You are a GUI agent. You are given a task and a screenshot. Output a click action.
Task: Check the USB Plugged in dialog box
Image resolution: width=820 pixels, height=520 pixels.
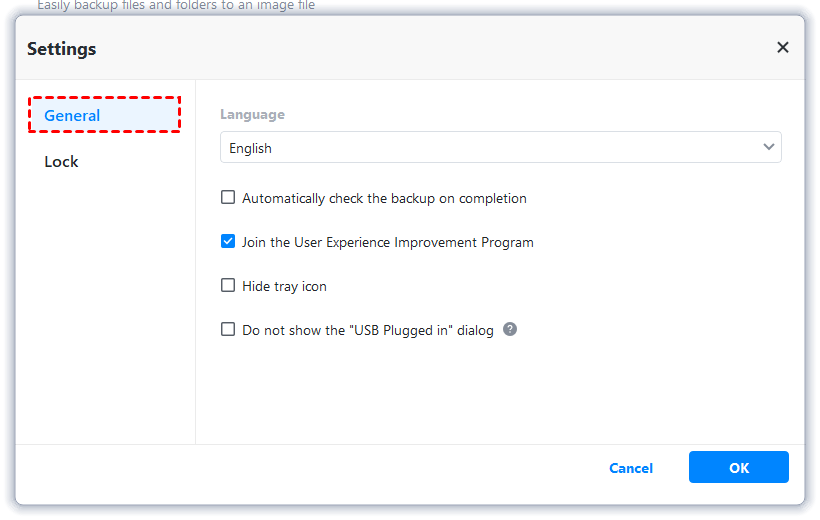(228, 329)
